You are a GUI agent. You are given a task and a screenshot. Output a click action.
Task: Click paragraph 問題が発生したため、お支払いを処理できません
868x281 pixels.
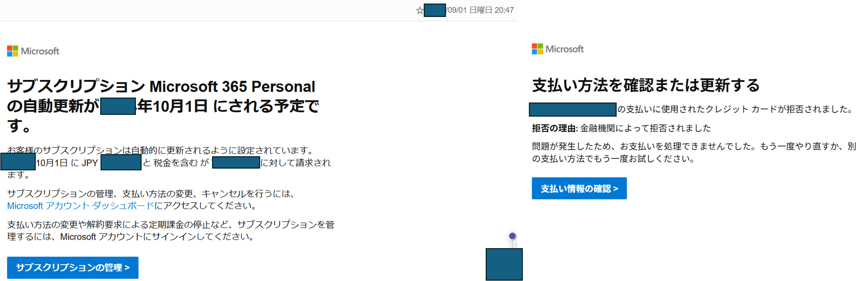pyautogui.click(x=694, y=152)
